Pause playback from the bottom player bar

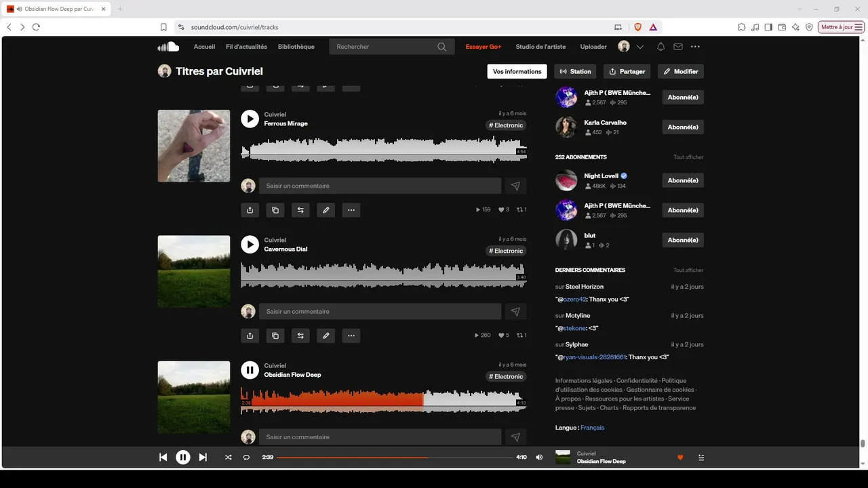coord(183,457)
